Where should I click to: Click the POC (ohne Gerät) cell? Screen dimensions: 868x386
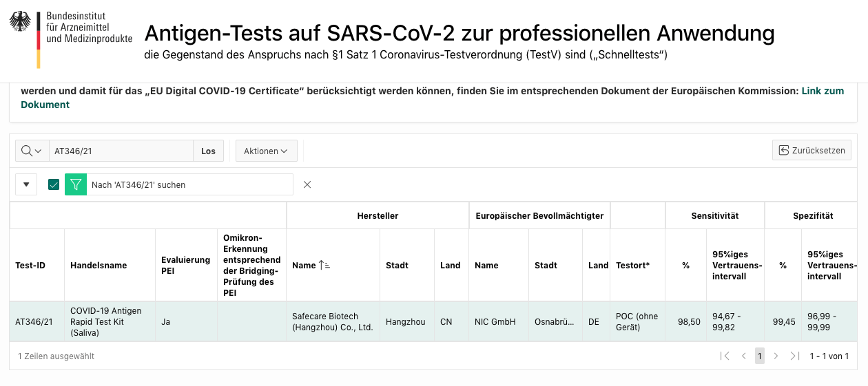point(637,321)
